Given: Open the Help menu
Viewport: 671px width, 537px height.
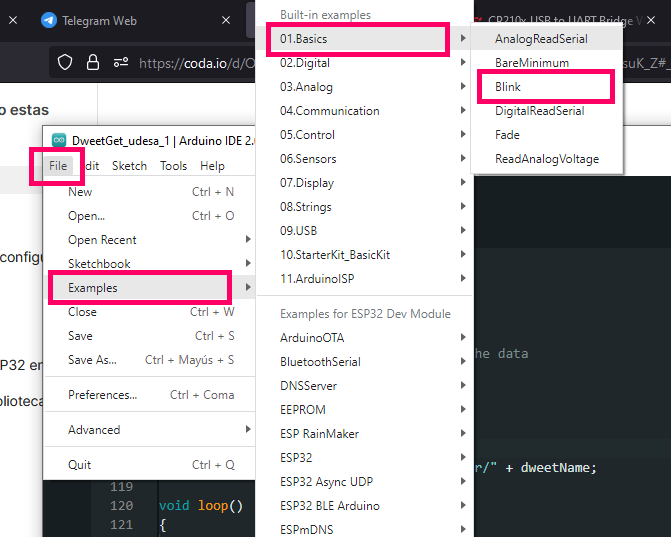Looking at the screenshot, I should (212, 166).
